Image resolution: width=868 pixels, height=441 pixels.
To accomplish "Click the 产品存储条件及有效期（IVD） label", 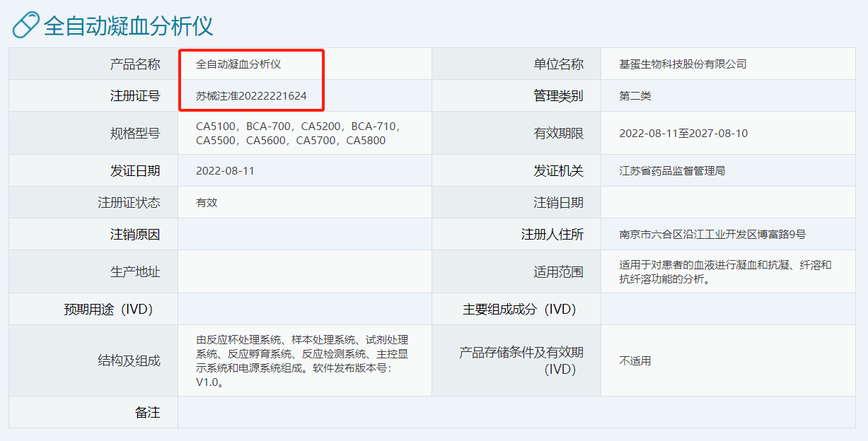I will point(521,360).
